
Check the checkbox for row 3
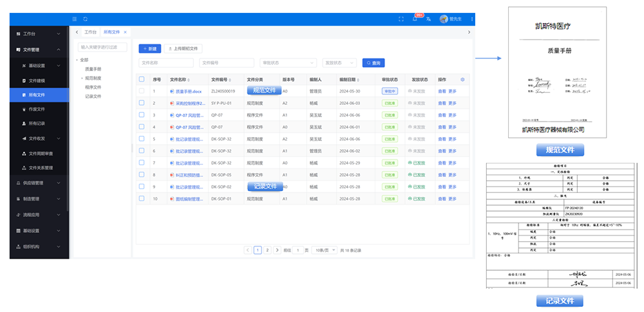142,115
